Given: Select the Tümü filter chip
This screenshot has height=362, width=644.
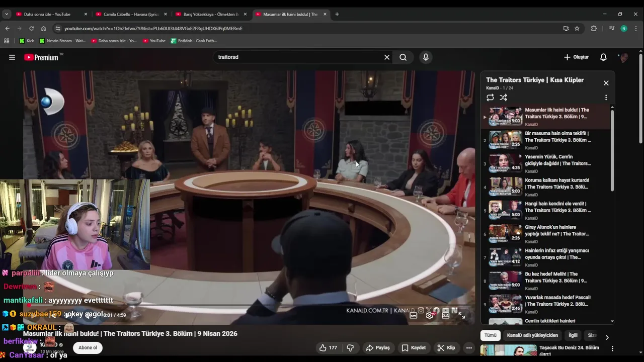Looking at the screenshot, I should click(491, 335).
